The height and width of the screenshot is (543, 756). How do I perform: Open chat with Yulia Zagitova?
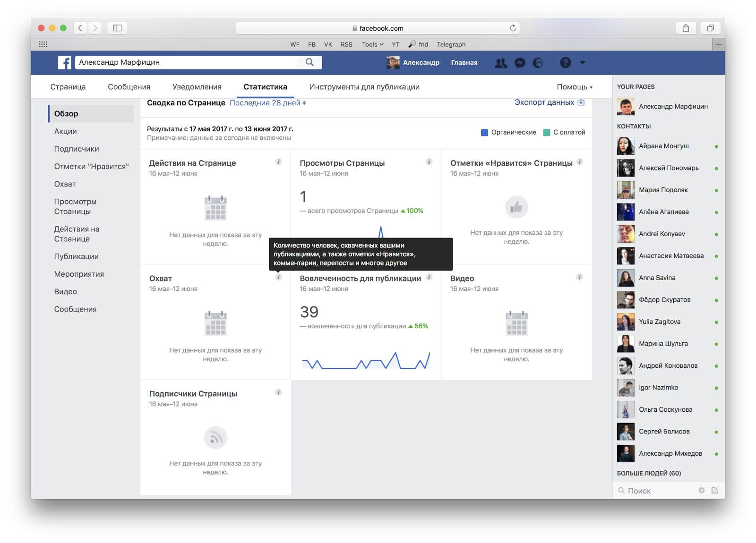pyautogui.click(x=668, y=322)
